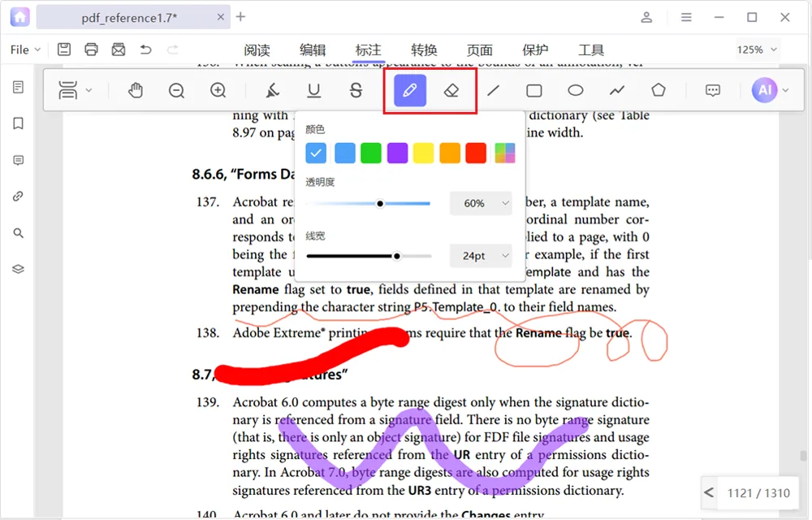Viewport: 812px width, 520px height.
Task: Switch to the 页面 tab
Action: (x=480, y=50)
